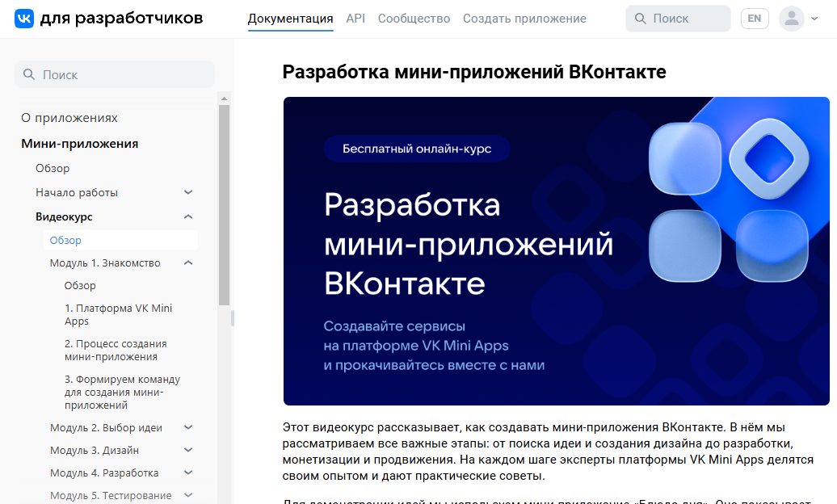
Task: Open Обзор under Мини-приложения
Action: [53, 168]
